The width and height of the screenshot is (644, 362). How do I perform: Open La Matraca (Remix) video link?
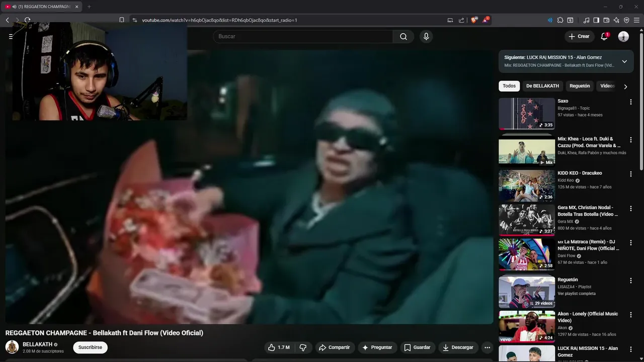(588, 245)
